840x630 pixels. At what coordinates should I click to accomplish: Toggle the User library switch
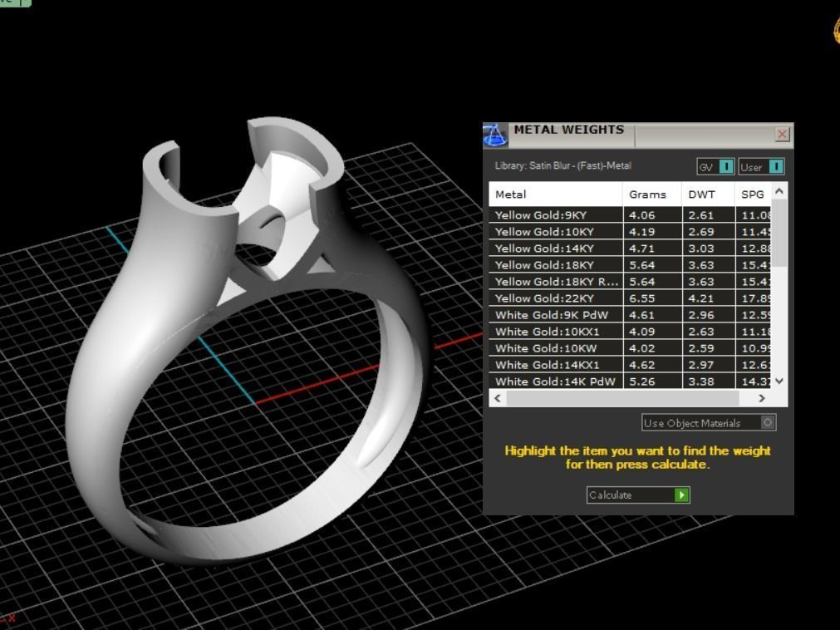pos(761,166)
